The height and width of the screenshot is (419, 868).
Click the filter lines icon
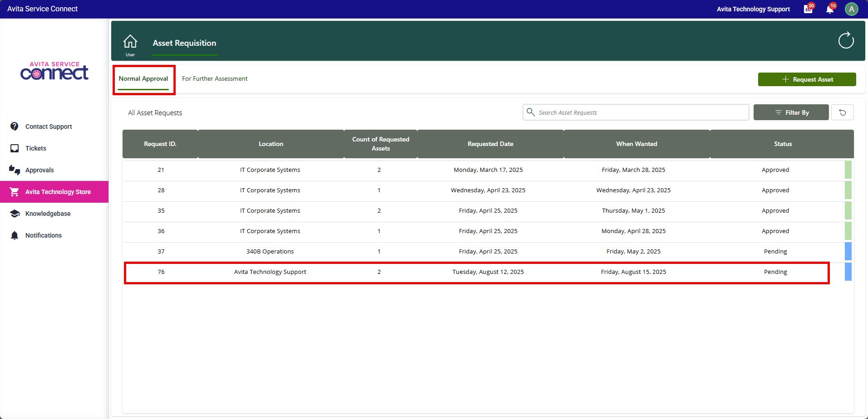[778, 112]
